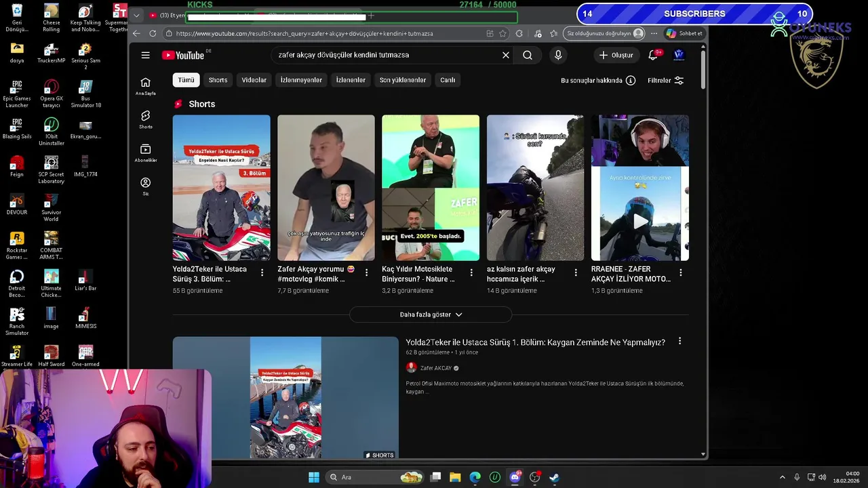Open more options for Zafer Akçay yorumu short

pos(366,272)
